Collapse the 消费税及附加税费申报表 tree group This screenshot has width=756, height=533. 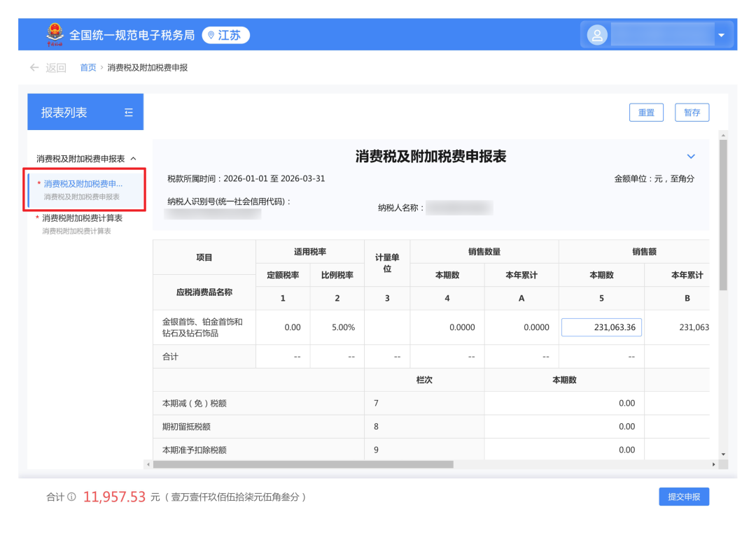click(134, 159)
